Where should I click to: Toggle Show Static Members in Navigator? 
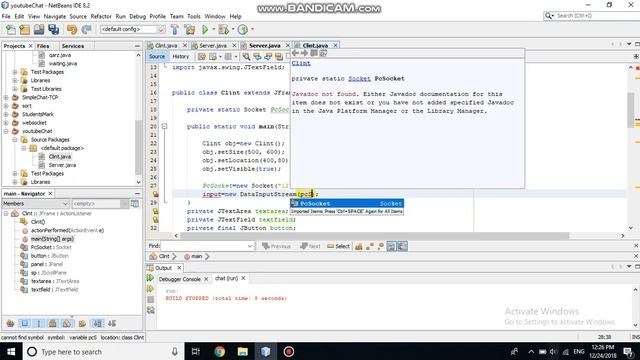coord(39,324)
